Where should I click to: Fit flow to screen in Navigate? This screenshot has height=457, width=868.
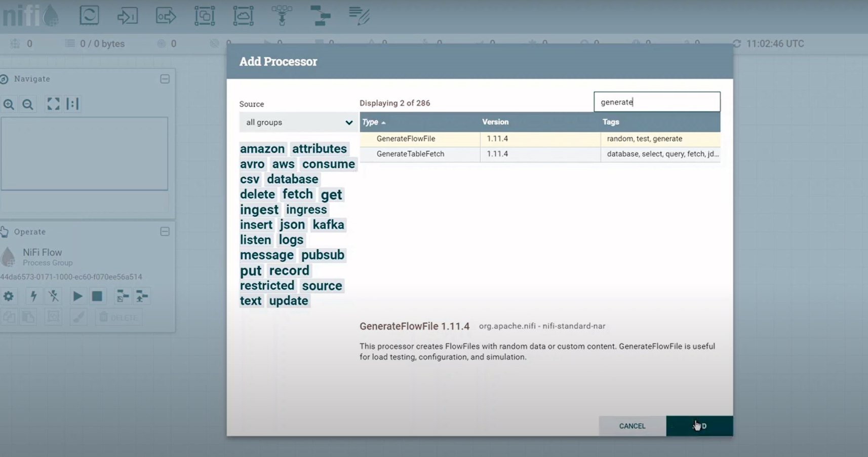[53, 104]
